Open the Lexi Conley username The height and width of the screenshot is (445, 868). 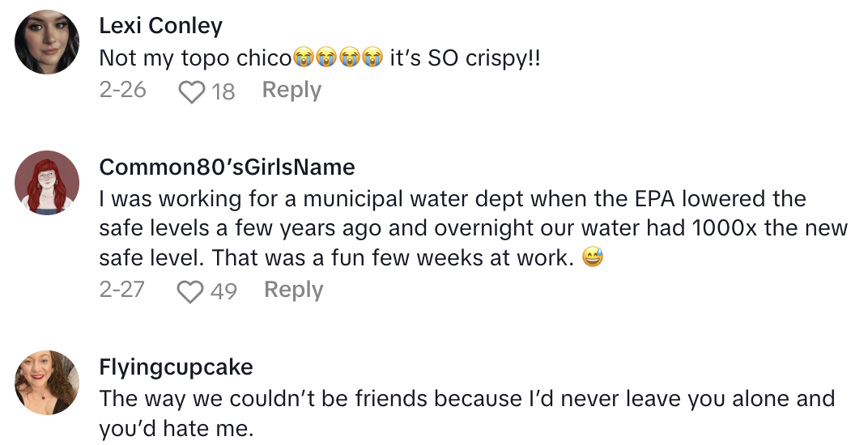(160, 26)
